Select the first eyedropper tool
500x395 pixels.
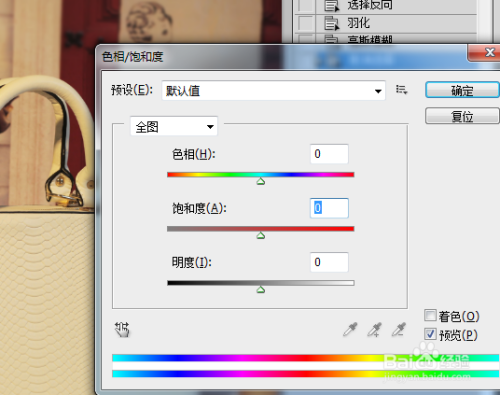pos(350,329)
